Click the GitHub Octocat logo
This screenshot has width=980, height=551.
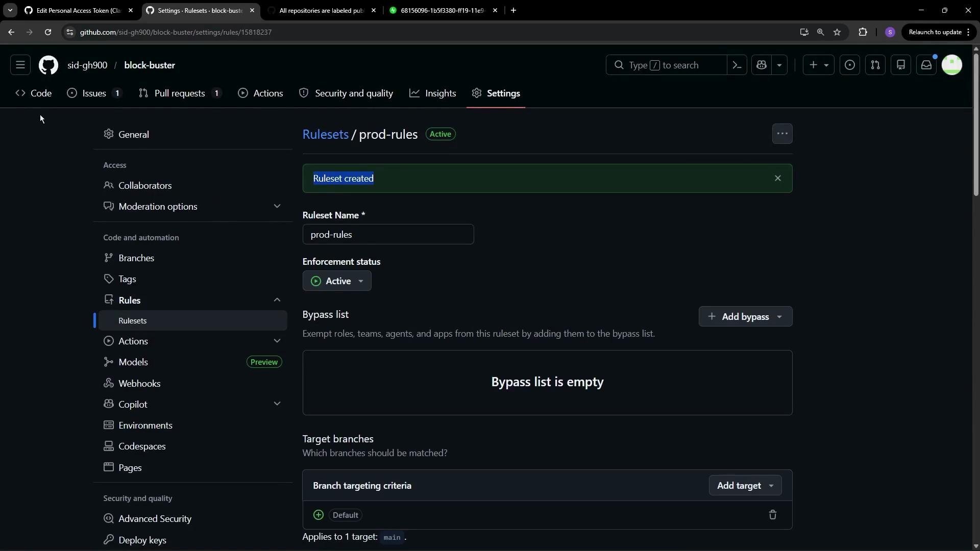coord(48,65)
